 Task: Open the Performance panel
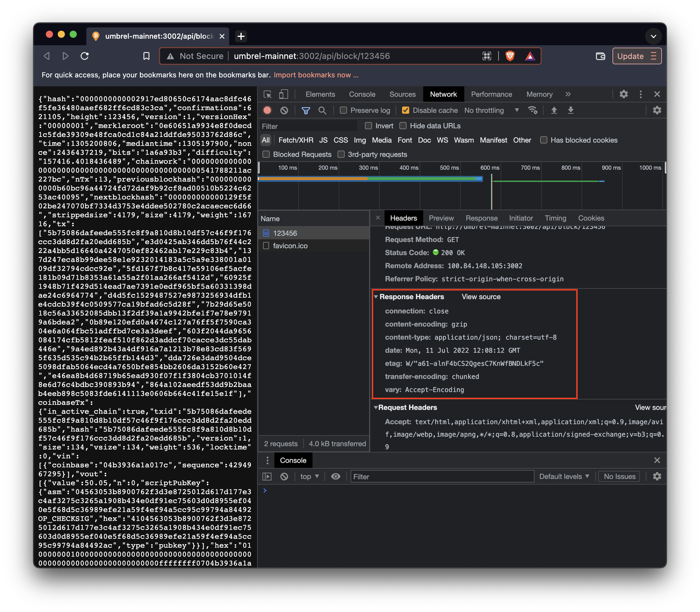pos(491,94)
